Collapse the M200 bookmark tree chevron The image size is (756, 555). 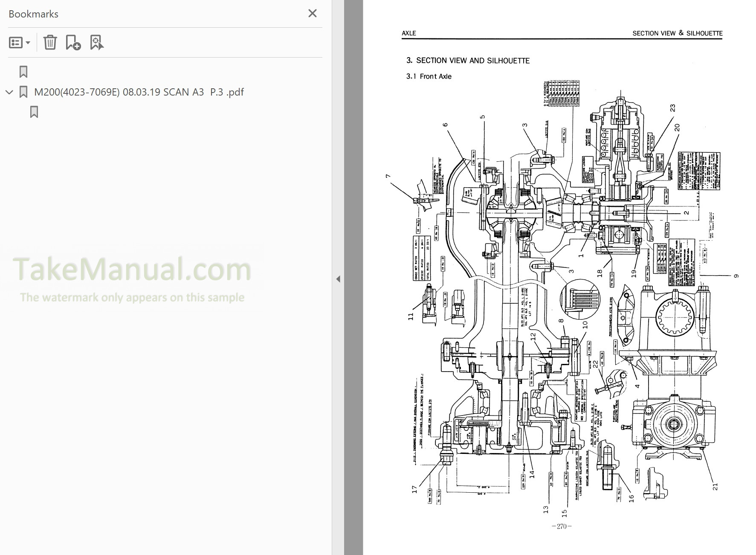click(9, 91)
